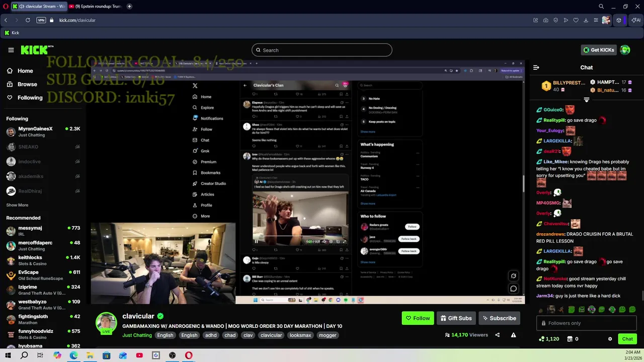Image resolution: width=644 pixels, height=362 pixels.
Task: Toggle the chat overlay bubble icon on the player
Action: coord(513,289)
